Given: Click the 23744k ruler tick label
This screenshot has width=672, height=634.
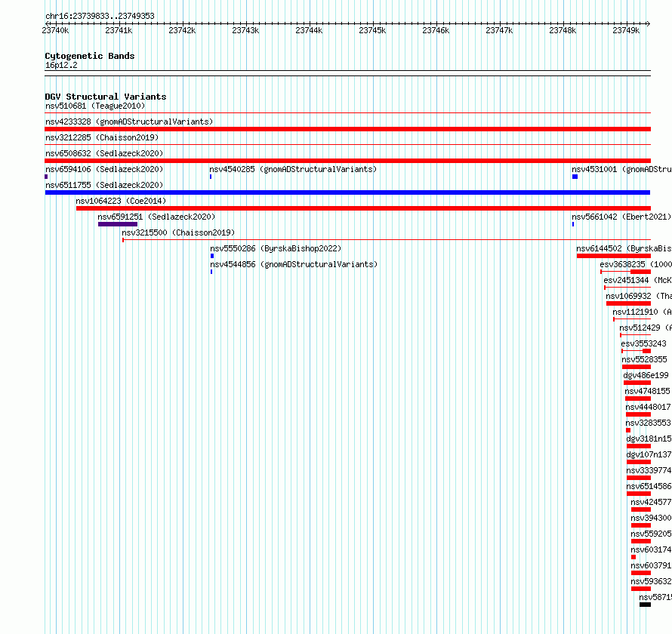Looking at the screenshot, I should point(309,30).
